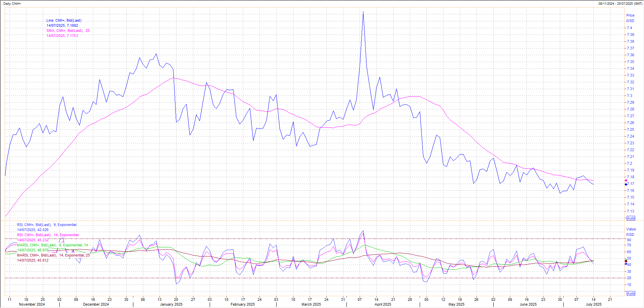Select the RSI 14 Exponential legend label
644x308 pixels.
coord(48,235)
